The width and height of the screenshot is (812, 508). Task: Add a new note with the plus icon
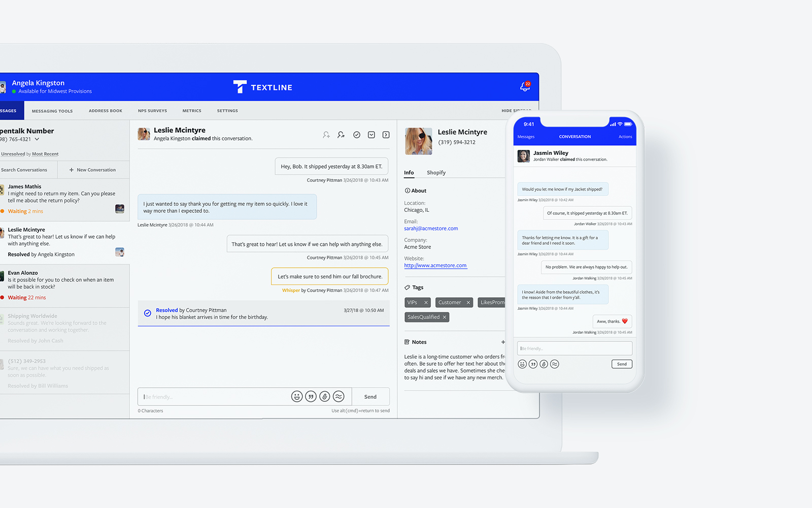pyautogui.click(x=503, y=342)
